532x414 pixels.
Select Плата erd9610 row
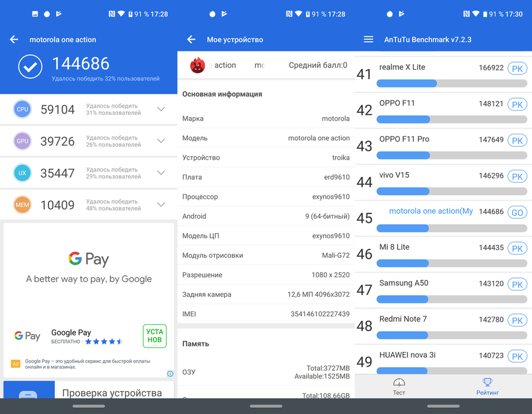[265, 177]
